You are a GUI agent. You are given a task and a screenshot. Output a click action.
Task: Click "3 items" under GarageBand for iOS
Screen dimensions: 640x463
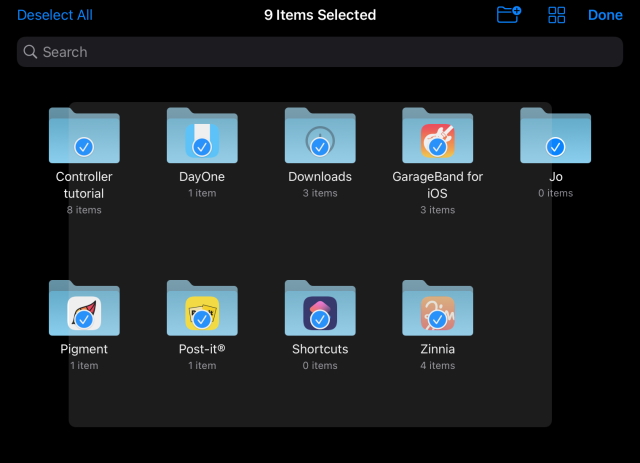438,210
